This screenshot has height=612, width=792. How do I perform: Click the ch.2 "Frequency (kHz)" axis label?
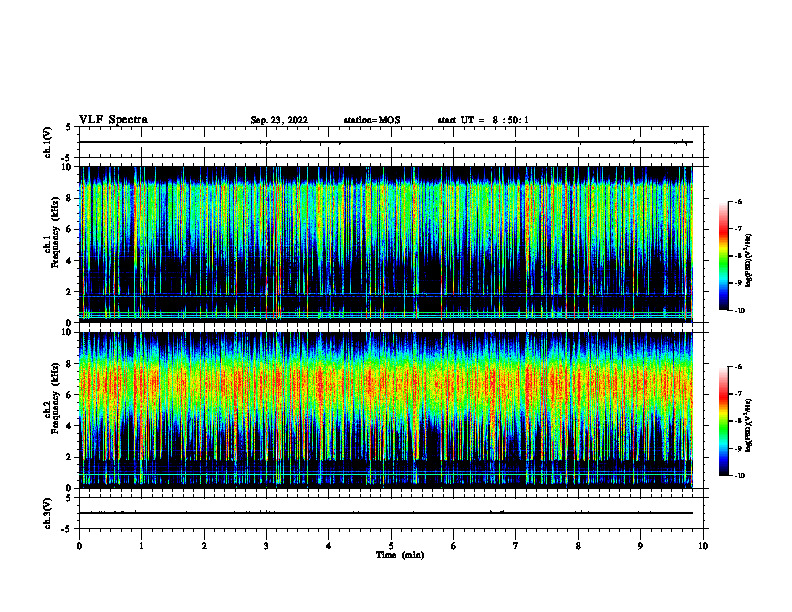click(55, 398)
